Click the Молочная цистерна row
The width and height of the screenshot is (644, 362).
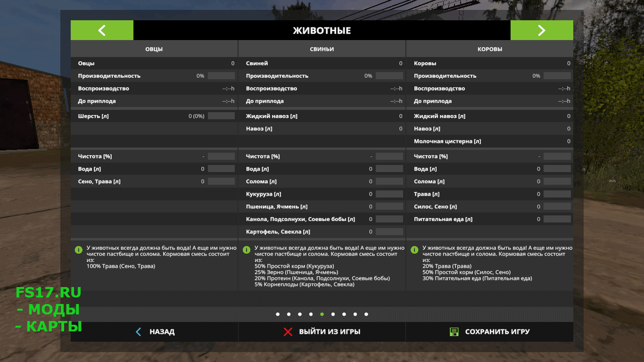(490, 141)
